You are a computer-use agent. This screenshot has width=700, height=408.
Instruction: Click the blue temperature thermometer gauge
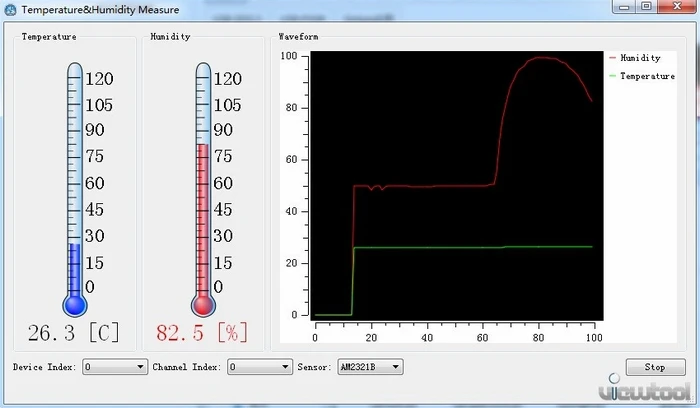[x=75, y=190]
